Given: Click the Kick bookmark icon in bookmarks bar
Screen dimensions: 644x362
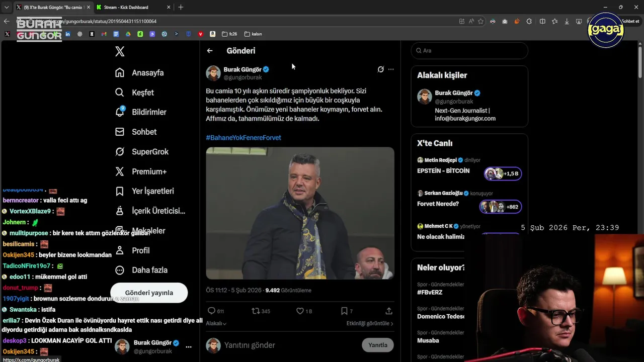Looking at the screenshot, I should (92, 34).
